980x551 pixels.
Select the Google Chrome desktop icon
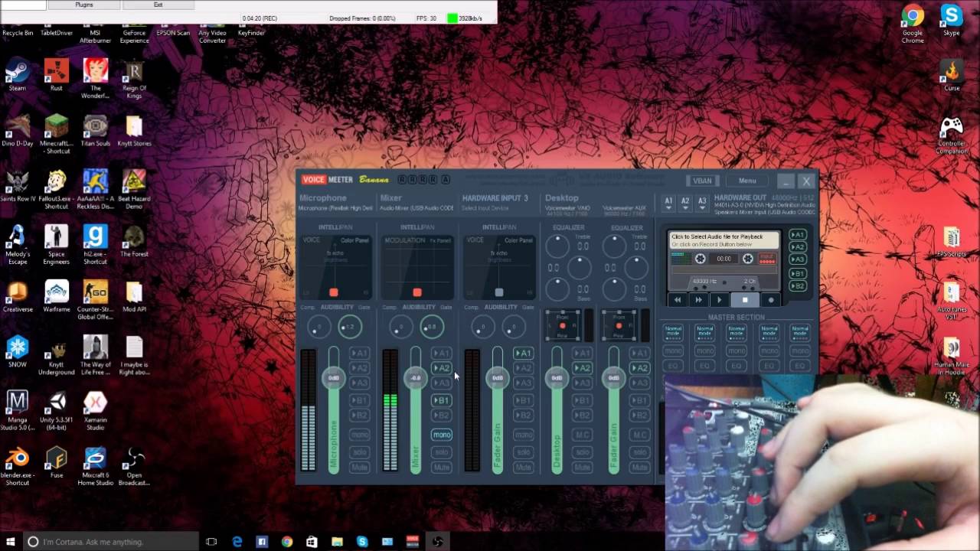(x=913, y=24)
